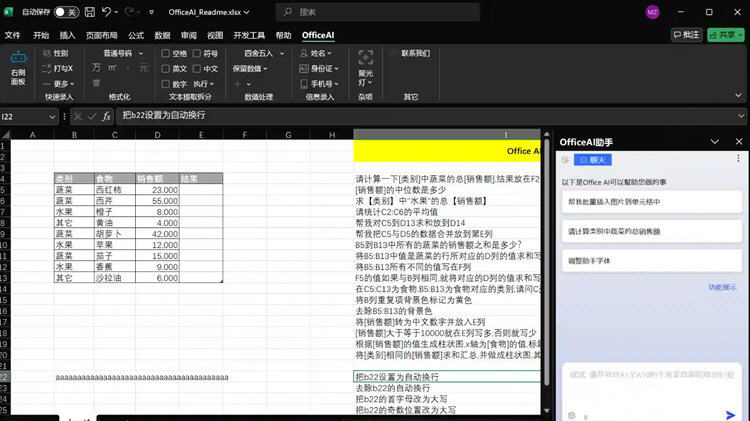Image resolution: width=750 pixels, height=421 pixels.
Task: Click the 聊天 button in assistant
Action: (x=593, y=160)
